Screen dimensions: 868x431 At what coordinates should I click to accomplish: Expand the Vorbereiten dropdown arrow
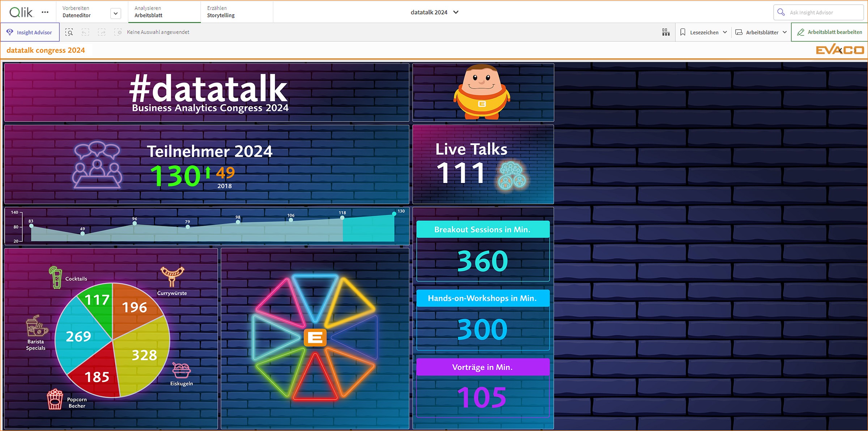115,14
